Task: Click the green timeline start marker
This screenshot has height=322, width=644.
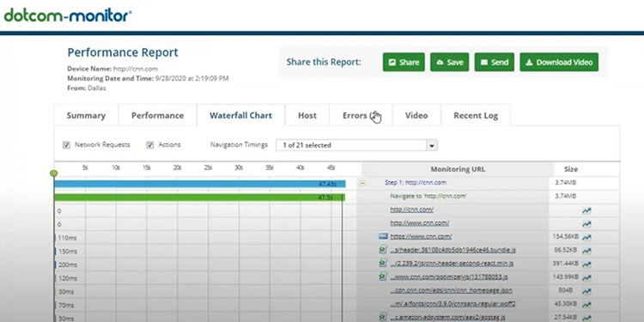Action: (x=53, y=173)
